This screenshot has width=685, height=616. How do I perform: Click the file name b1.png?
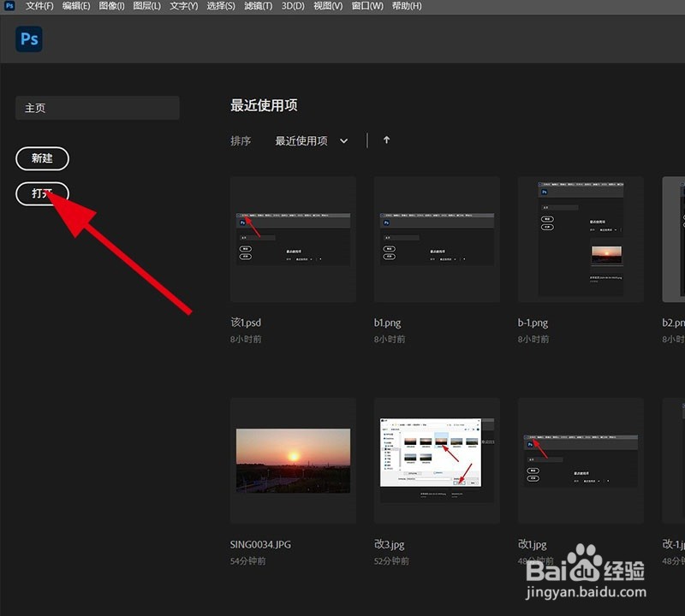tap(388, 323)
